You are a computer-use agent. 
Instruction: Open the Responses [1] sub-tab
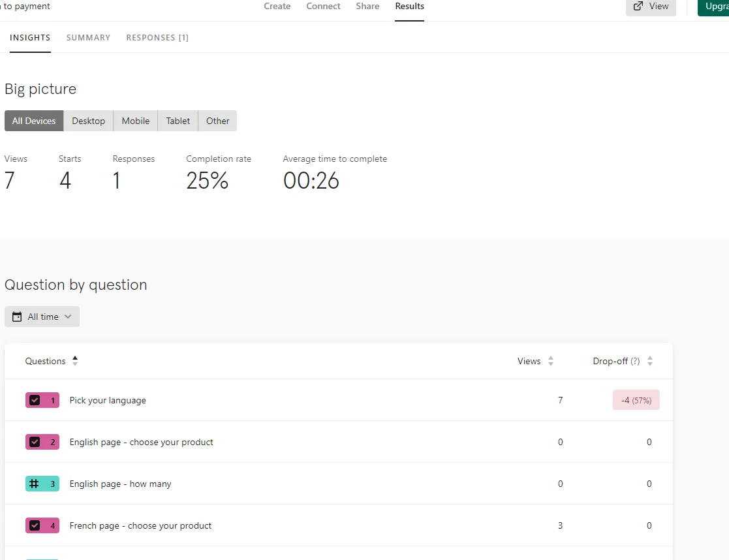click(x=157, y=38)
